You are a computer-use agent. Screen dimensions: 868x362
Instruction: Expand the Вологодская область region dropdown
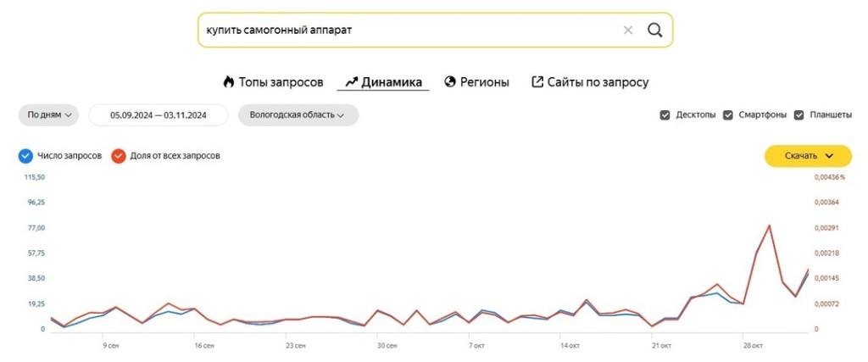tap(298, 115)
